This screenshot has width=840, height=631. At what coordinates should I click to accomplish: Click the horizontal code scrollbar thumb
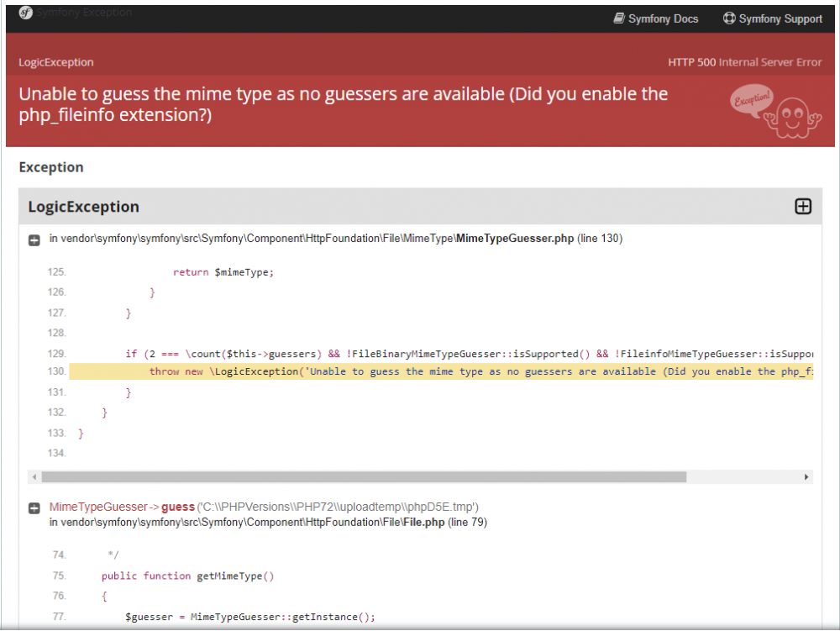(364, 476)
